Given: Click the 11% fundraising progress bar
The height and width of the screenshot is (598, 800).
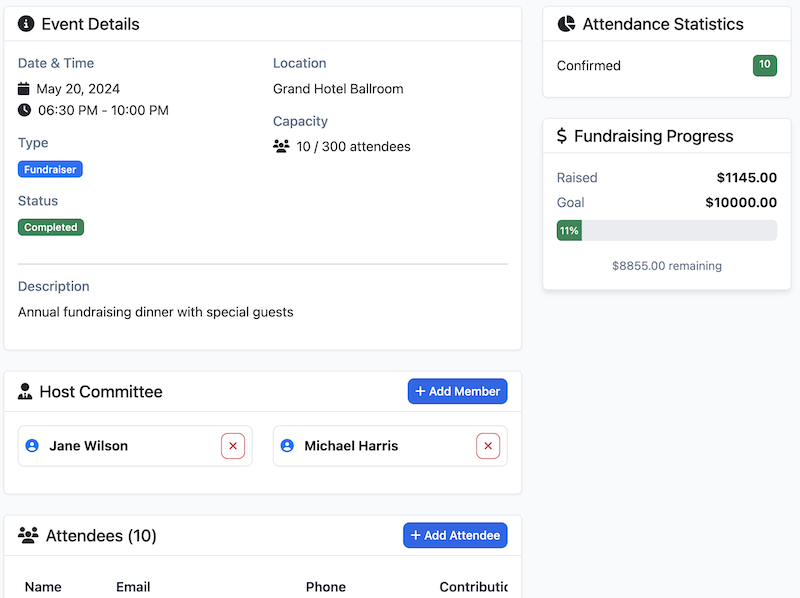Looking at the screenshot, I should [x=667, y=231].
